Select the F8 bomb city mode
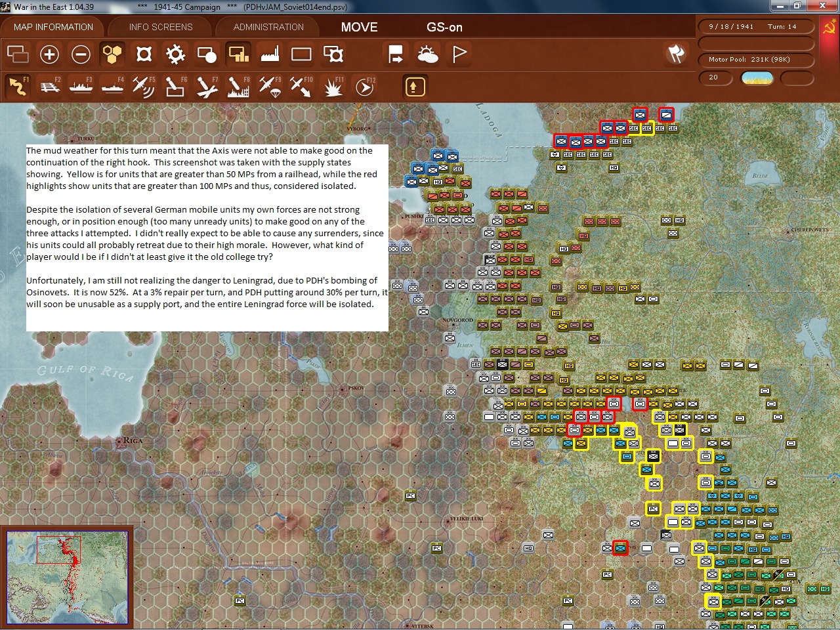The height and width of the screenshot is (630, 840). pyautogui.click(x=238, y=87)
